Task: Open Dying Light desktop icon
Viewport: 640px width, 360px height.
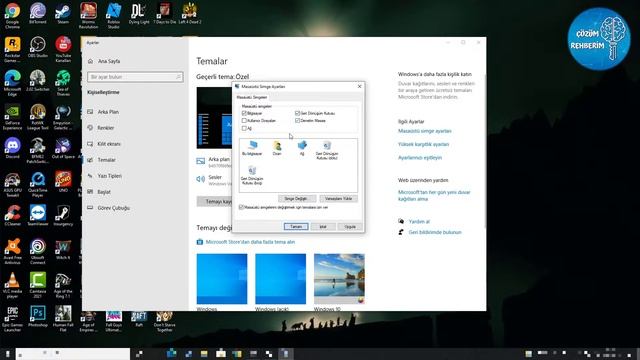Action: tap(139, 14)
